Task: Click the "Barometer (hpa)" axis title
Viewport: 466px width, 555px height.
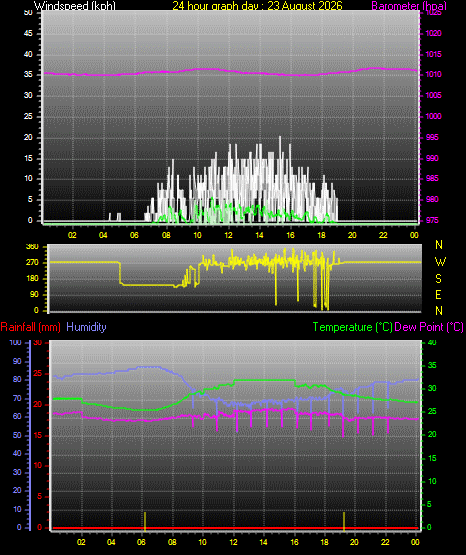Action: point(409,6)
